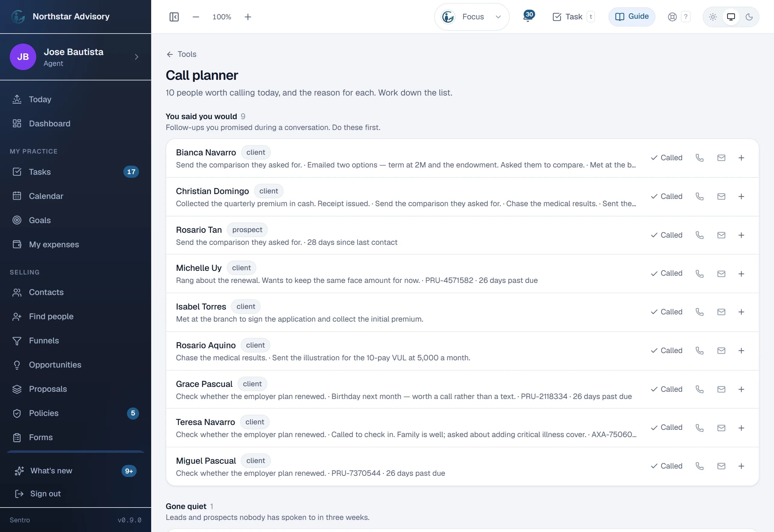
Task: Mark Christian Domingo as Called
Action: point(666,196)
